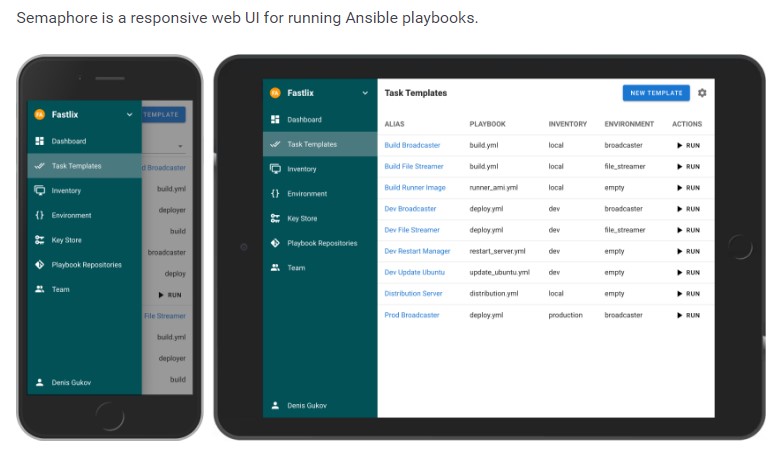
Task: Click the blue NEW TEMPLATE button
Action: [x=656, y=93]
